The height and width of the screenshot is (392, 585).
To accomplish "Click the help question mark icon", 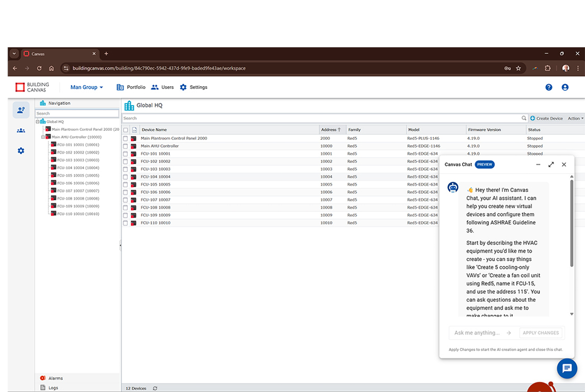I will tap(549, 87).
